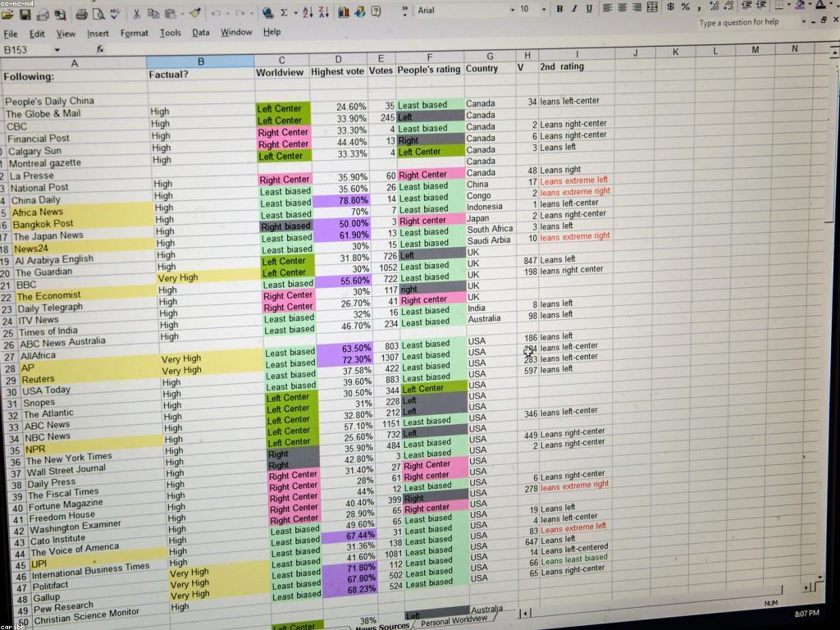The image size is (840, 630).
Task: Select column B header
Action: click(x=200, y=62)
